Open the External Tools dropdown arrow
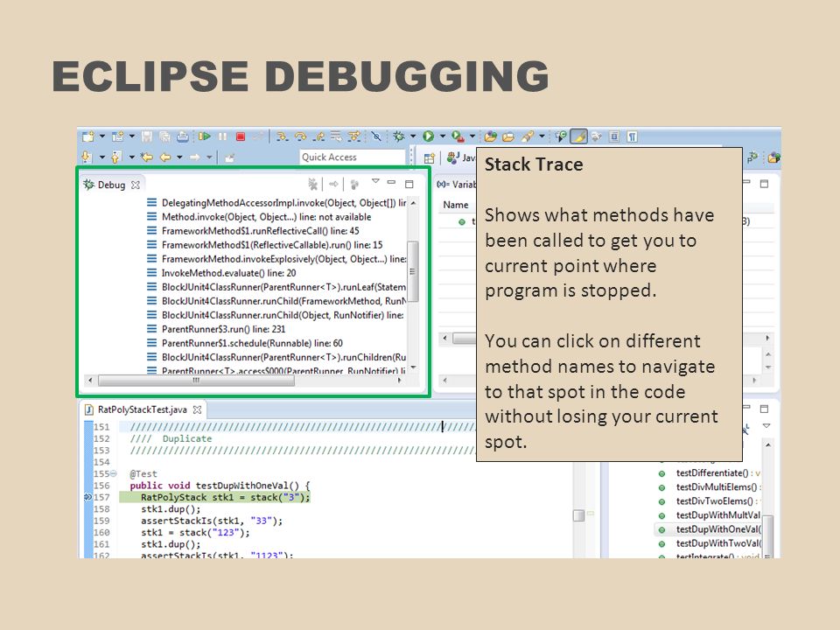The height and width of the screenshot is (630, 840). click(472, 136)
